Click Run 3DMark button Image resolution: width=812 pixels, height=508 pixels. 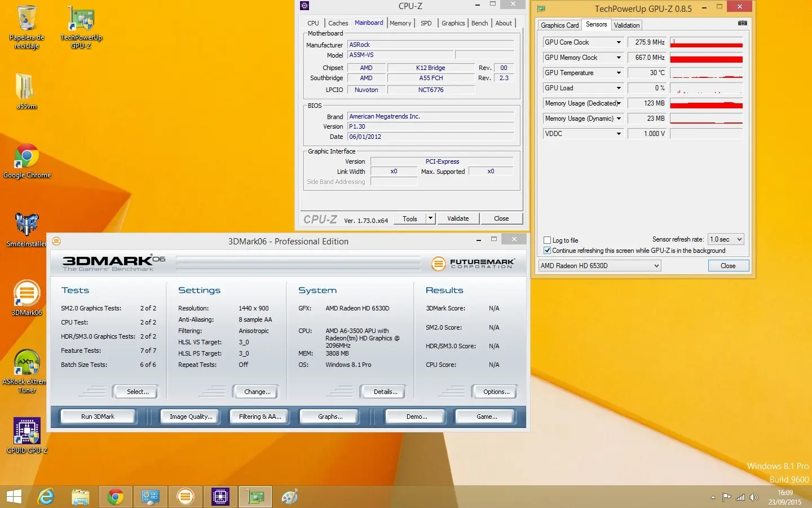98,417
